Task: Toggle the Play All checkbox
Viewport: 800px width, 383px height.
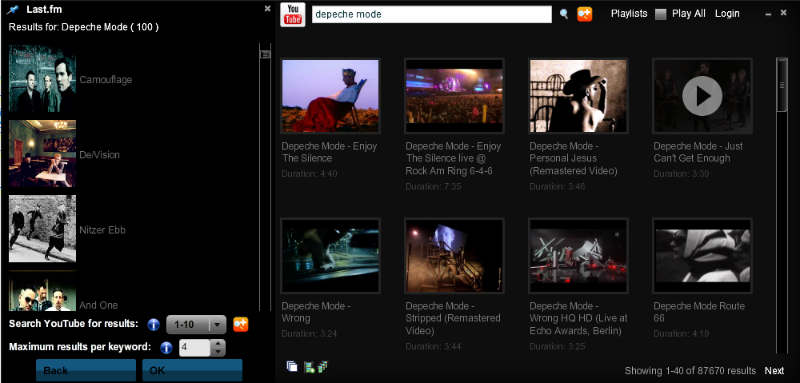Action: point(661,14)
